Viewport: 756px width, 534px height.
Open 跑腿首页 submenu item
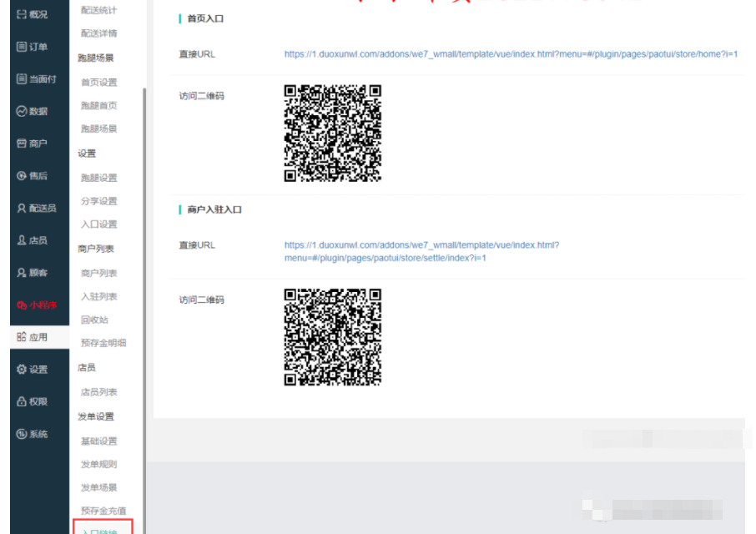tap(98, 105)
